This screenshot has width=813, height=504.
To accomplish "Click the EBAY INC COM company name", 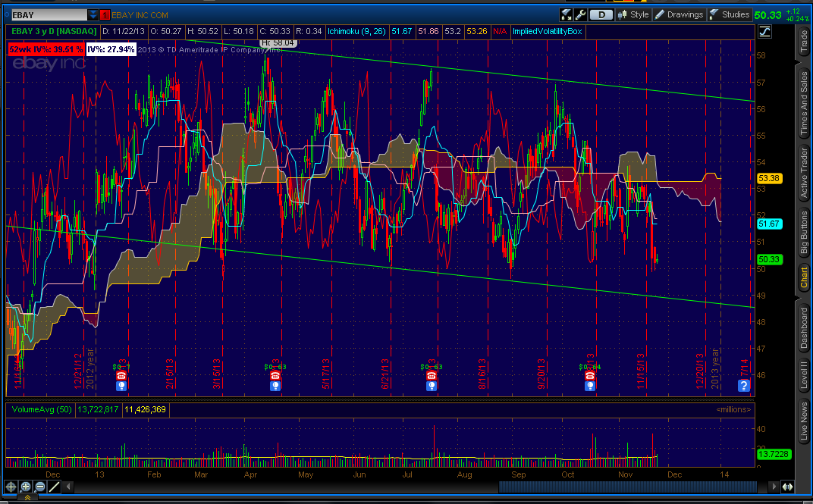I will point(140,15).
